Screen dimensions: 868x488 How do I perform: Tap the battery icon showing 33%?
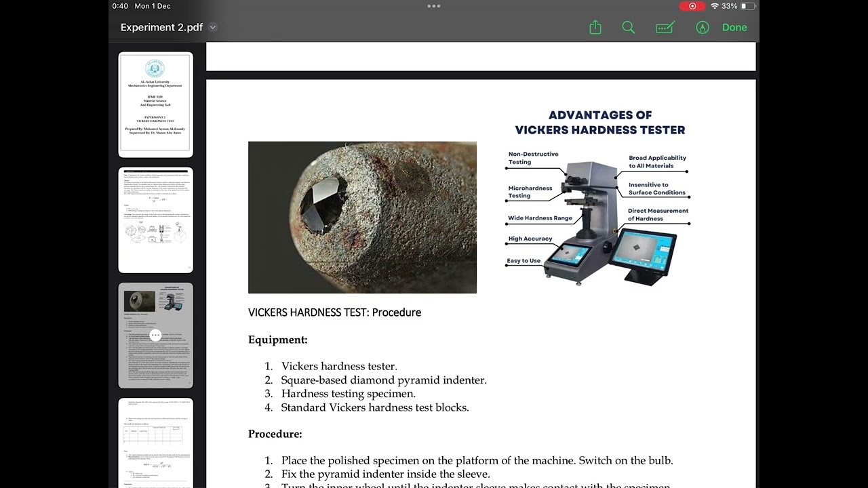[748, 6]
